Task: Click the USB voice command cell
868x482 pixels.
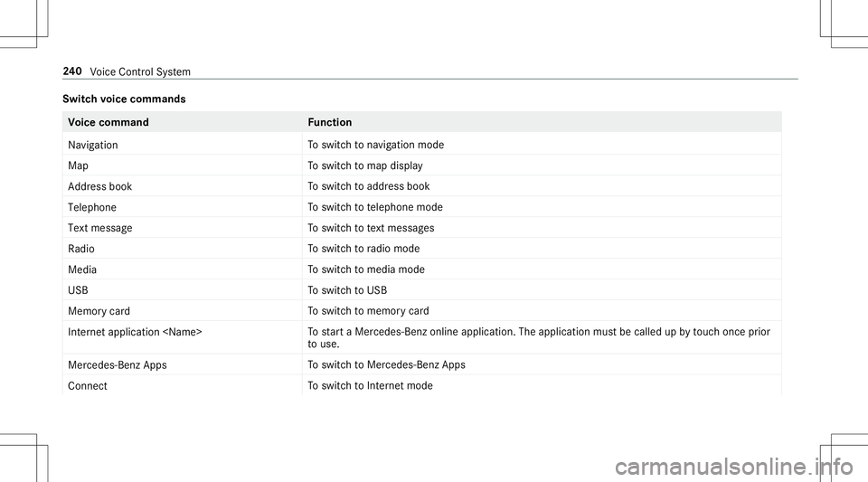Action: (x=77, y=290)
